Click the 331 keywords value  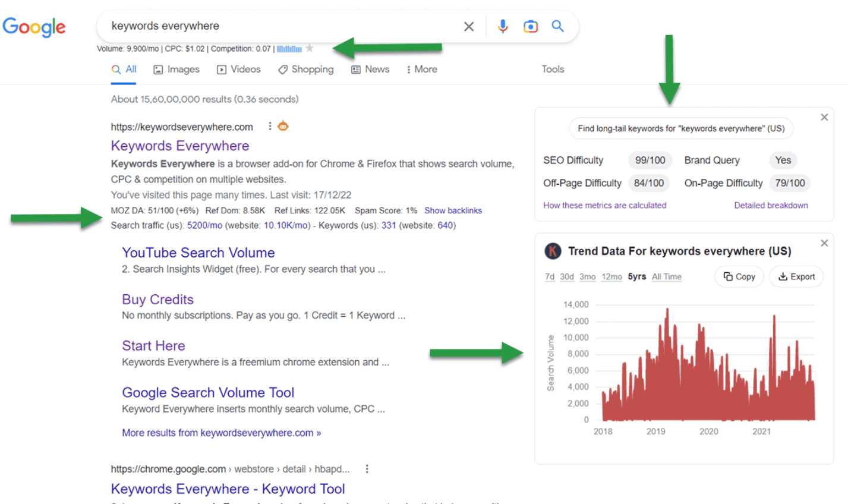(x=389, y=225)
